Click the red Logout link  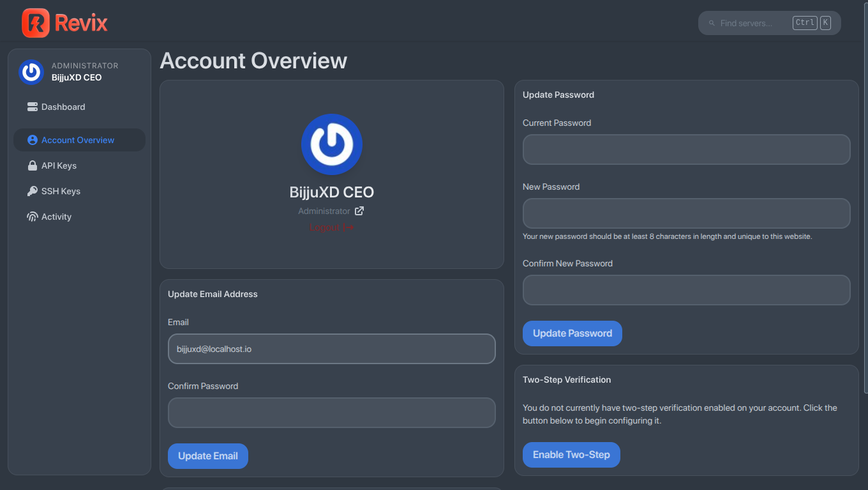tap(325, 227)
